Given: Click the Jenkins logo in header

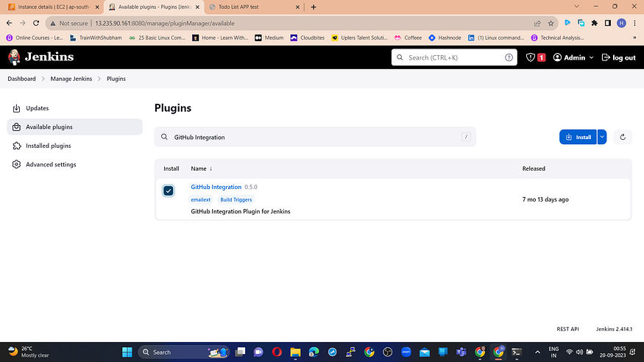Looking at the screenshot, I should (x=40, y=57).
